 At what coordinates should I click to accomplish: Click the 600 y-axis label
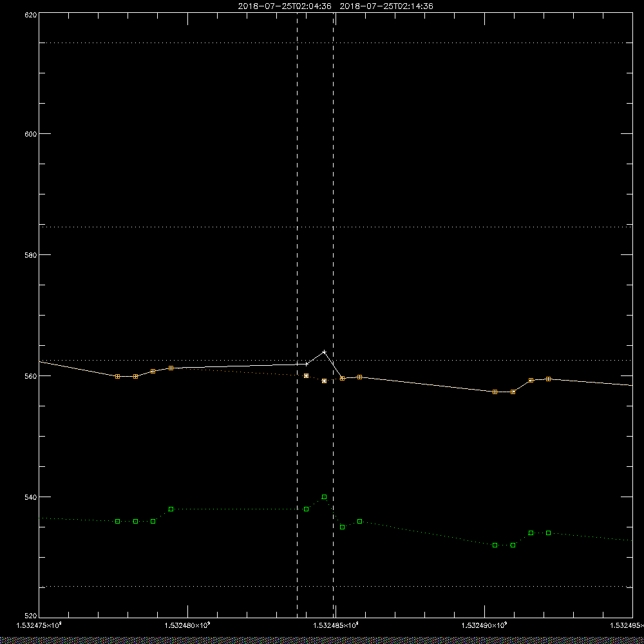pyautogui.click(x=31, y=134)
